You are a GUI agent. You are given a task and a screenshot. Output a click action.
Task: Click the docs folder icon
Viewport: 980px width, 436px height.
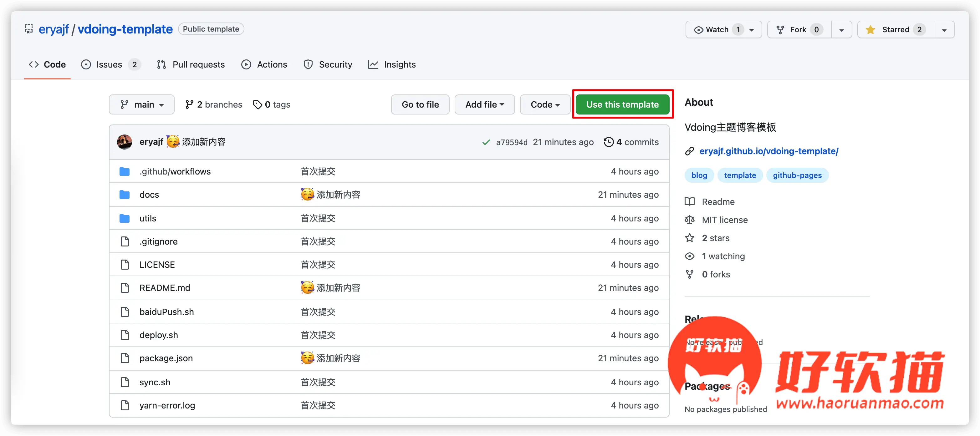[x=125, y=195]
